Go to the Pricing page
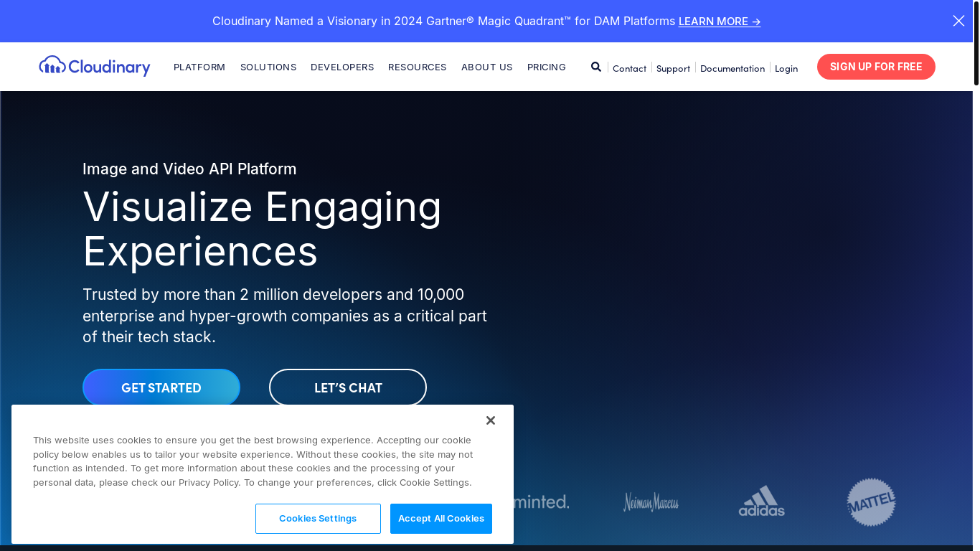 tap(547, 67)
